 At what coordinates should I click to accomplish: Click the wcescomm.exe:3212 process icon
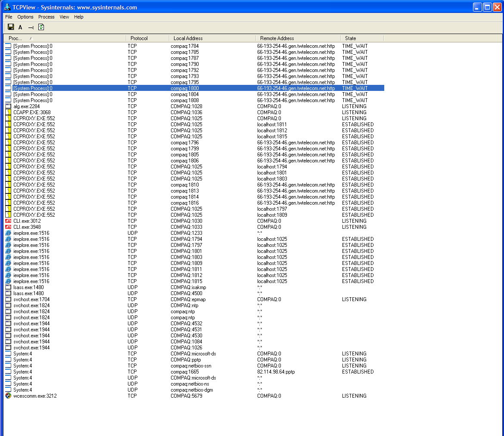click(x=8, y=396)
